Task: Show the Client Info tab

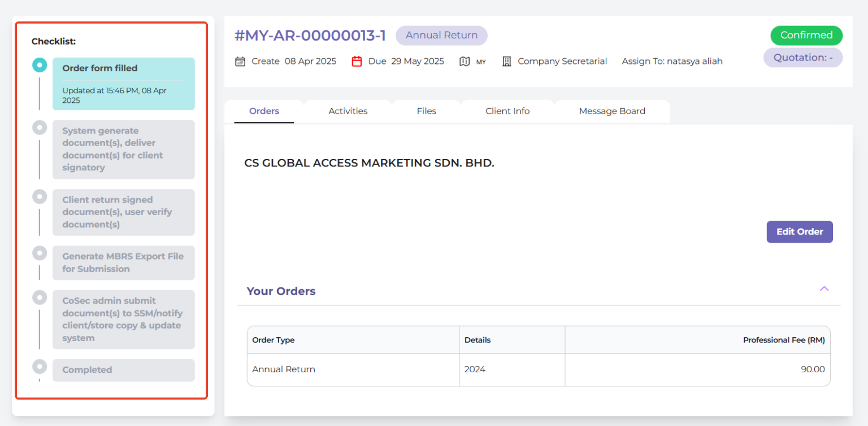Action: [x=507, y=111]
